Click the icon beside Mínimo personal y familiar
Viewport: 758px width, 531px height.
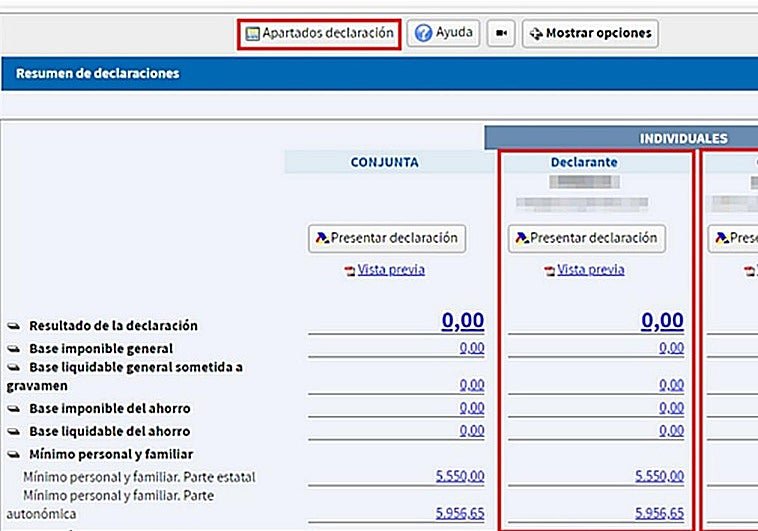[x=14, y=454]
